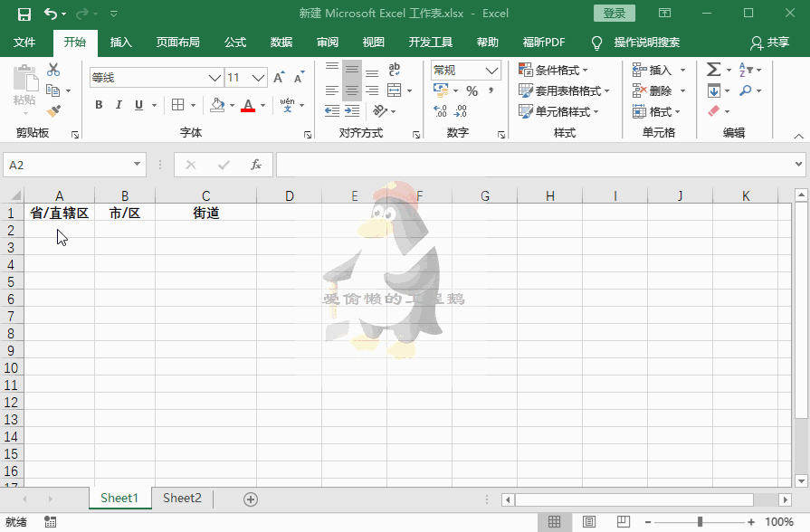
Task: Toggle Bold formatting
Action: click(99, 105)
